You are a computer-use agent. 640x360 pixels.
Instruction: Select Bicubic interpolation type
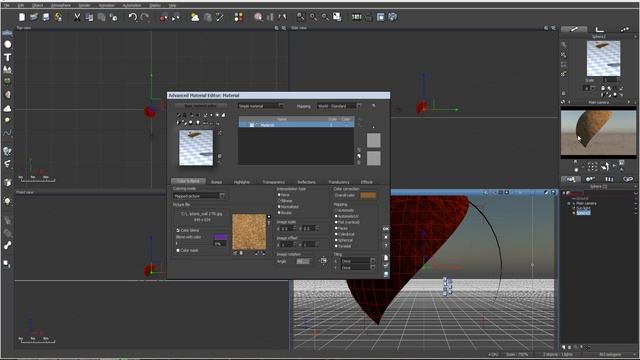[x=280, y=213]
